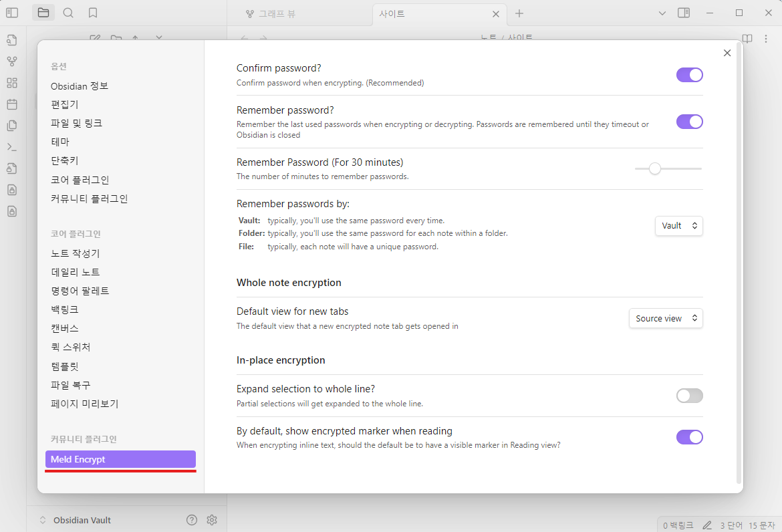
Task: Open tab list chevron dropdown
Action: point(662,13)
